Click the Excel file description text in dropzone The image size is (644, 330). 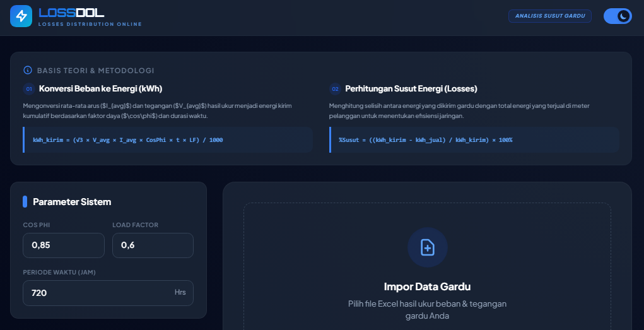coord(427,309)
